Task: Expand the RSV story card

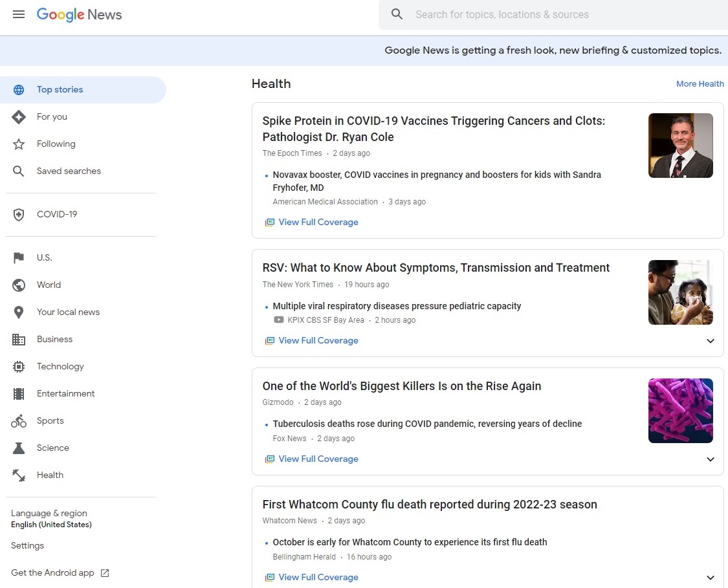Action: [711, 341]
